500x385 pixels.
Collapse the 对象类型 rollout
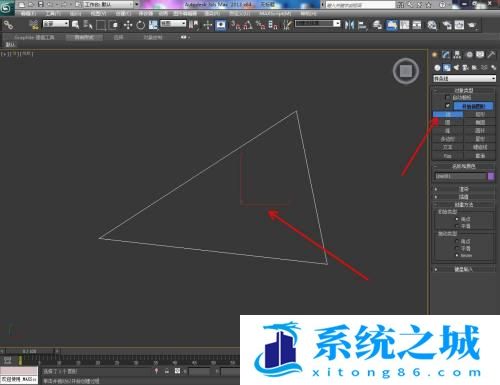(x=464, y=90)
